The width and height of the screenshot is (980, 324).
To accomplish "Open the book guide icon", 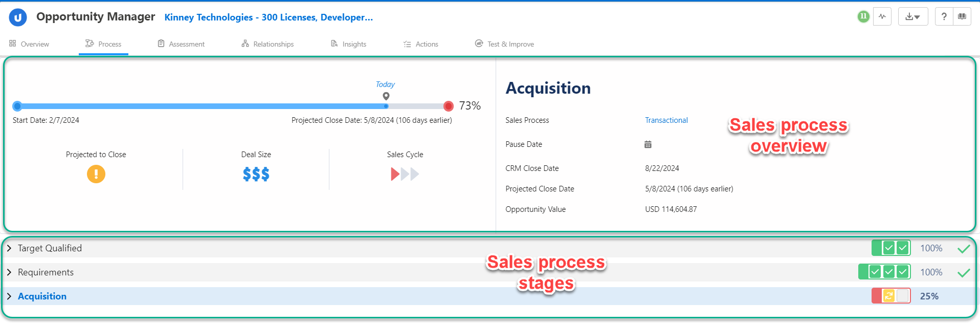I will [x=962, y=16].
